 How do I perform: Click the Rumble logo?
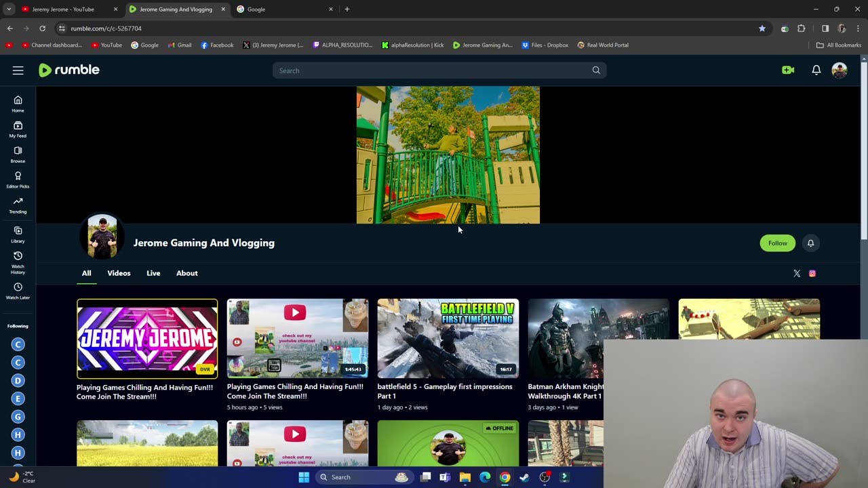(x=69, y=70)
